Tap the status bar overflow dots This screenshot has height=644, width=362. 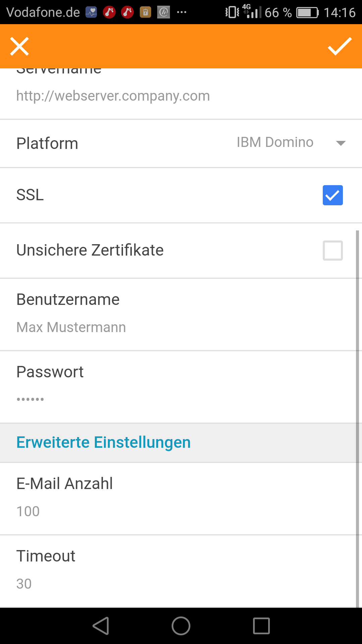pos(181,13)
